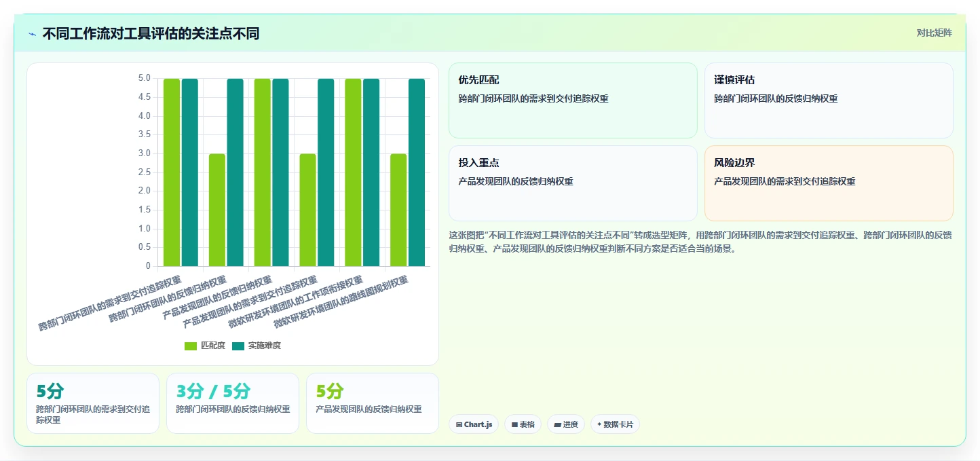980x461 pixels.
Task: Click the lightning icon beside the title
Action: click(32, 34)
